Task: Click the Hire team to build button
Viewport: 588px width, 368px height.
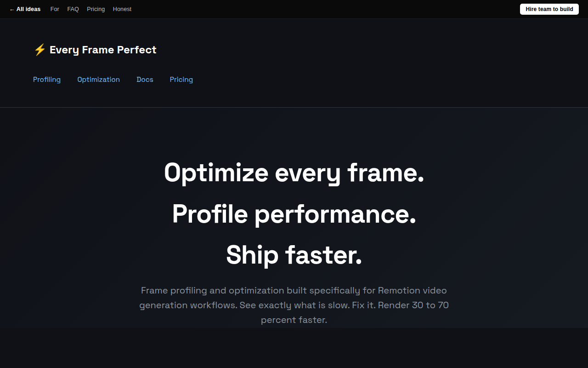Action: (x=549, y=9)
